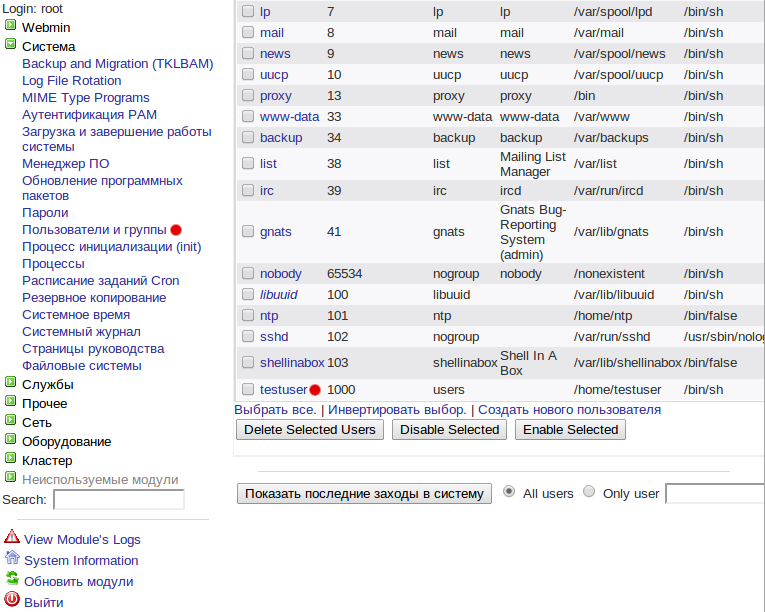Open Backup and Migration (TKLBAM) module

pyautogui.click(x=118, y=64)
